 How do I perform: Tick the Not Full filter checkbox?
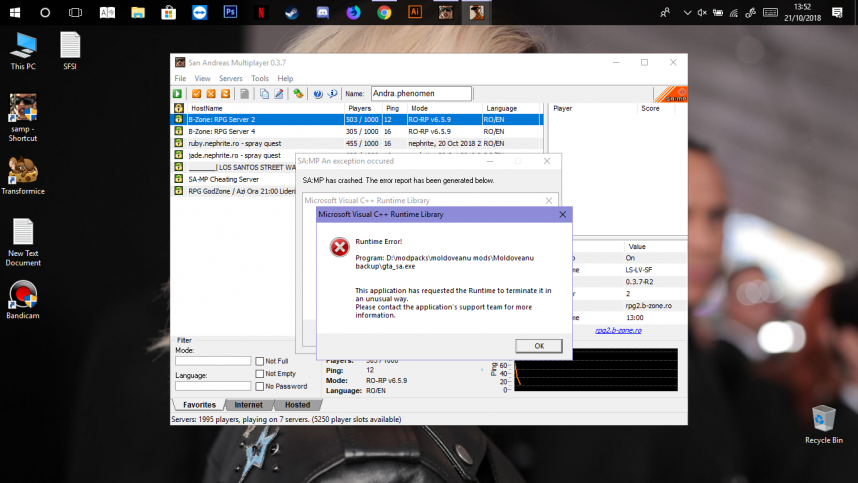click(259, 361)
